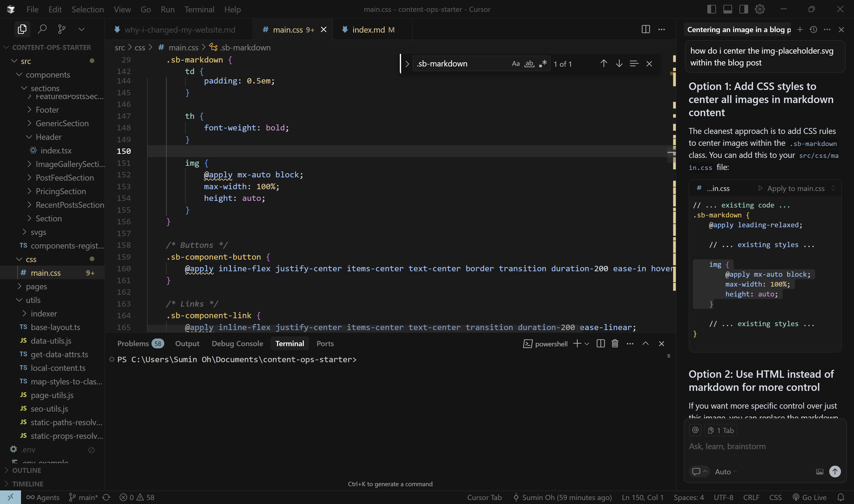Toggle Match Case in the find widget
Image resolution: width=854 pixels, height=504 pixels.
(x=515, y=63)
